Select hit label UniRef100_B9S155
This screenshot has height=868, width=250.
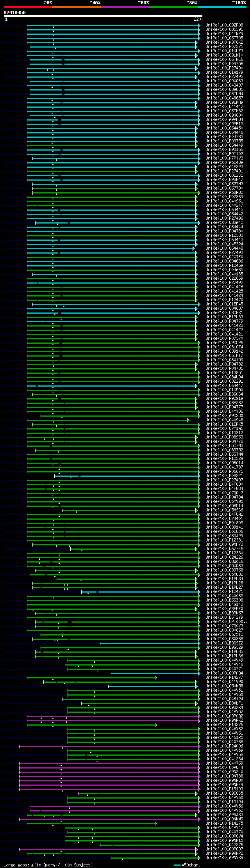pos(224,150)
